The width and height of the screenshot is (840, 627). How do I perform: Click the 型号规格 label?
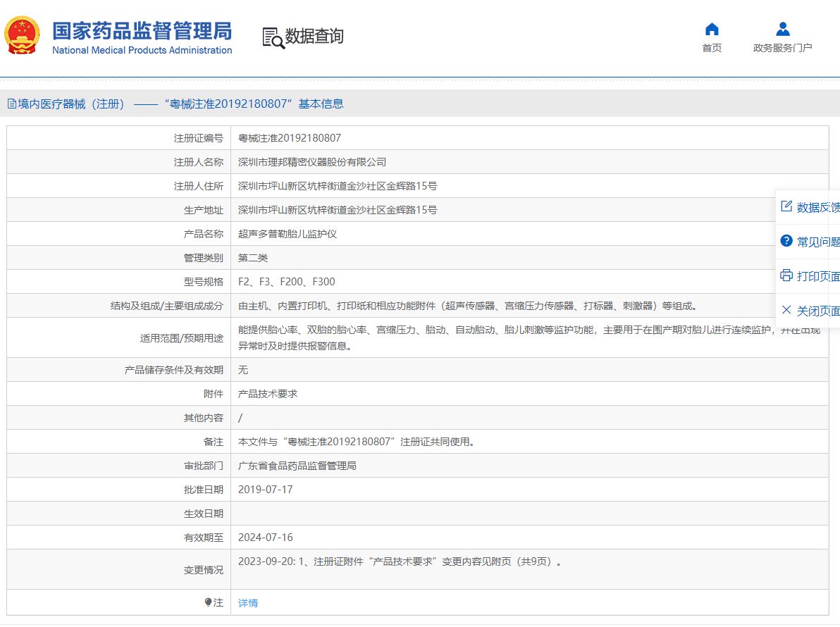204,282
